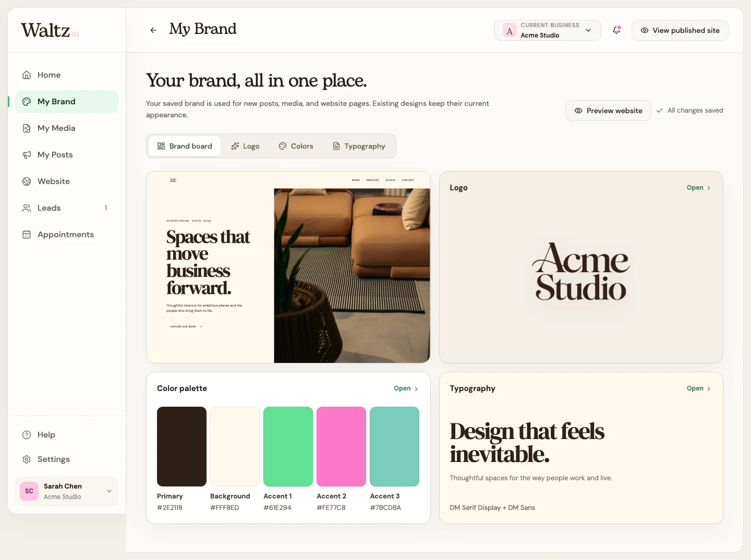The width and height of the screenshot is (751, 560).
Task: Switch to the Brand board tab
Action: pos(185,146)
